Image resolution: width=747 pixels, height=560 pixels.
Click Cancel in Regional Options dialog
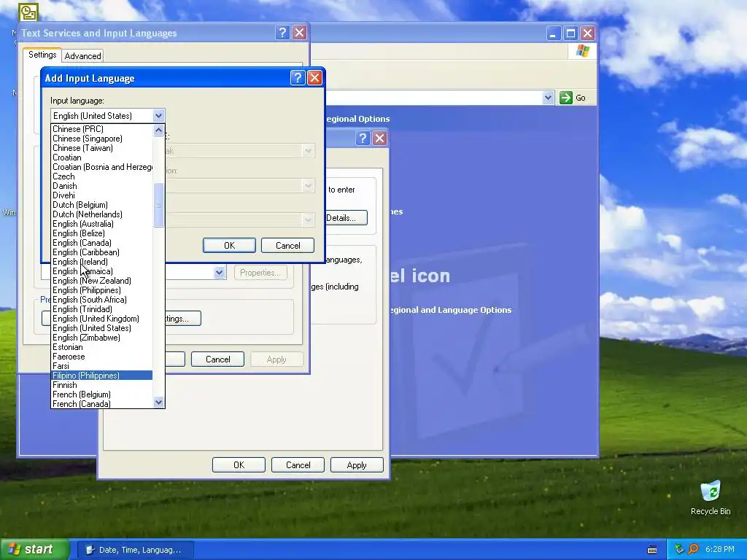pos(298,464)
